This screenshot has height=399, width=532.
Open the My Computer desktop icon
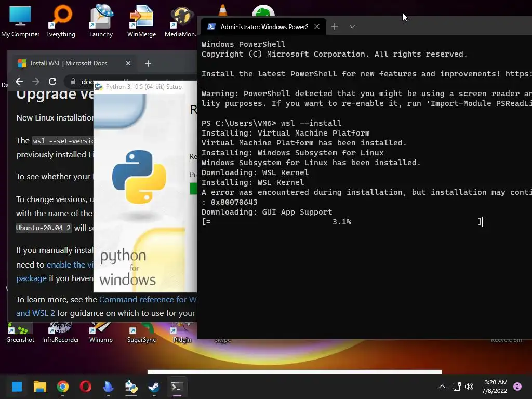[x=20, y=21]
